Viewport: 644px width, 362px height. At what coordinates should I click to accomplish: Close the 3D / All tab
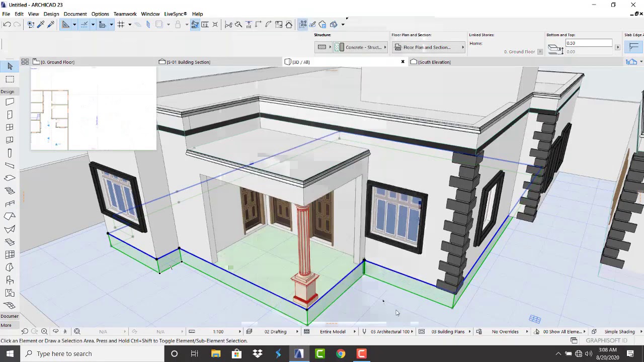pyautogui.click(x=403, y=62)
